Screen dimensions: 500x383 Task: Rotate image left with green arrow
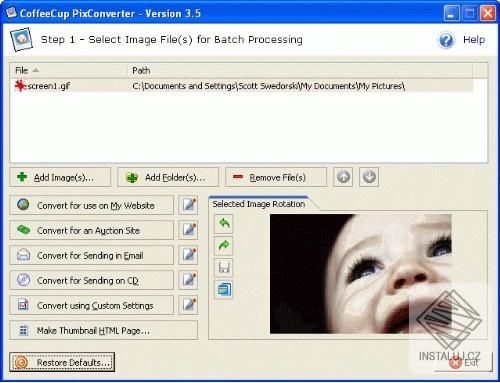224,223
